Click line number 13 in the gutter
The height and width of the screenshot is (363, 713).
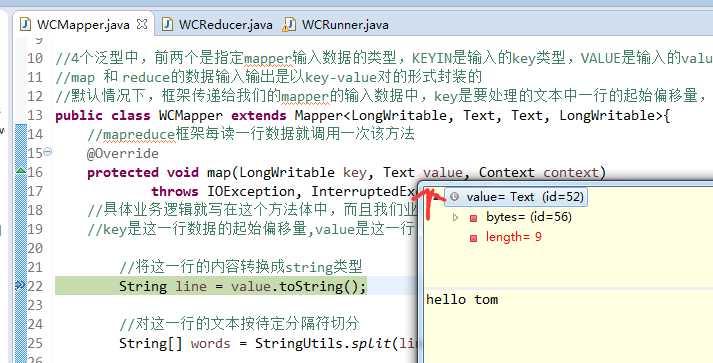pyautogui.click(x=35, y=115)
